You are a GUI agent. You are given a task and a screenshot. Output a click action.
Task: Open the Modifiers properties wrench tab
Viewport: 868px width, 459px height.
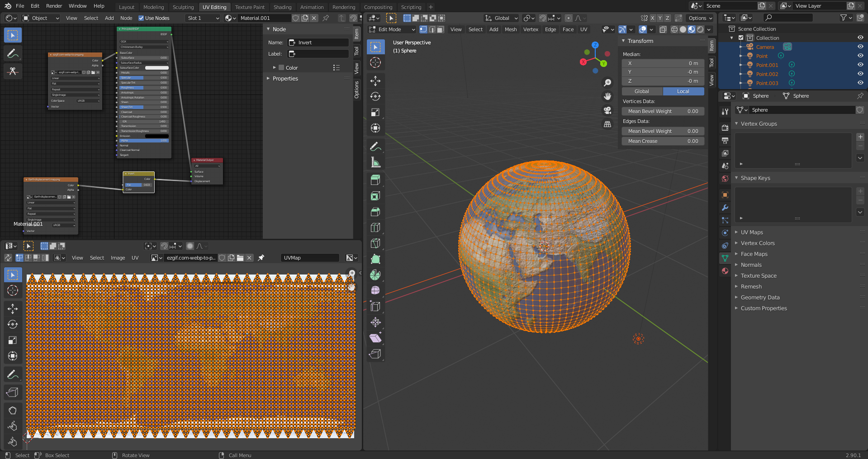click(725, 208)
